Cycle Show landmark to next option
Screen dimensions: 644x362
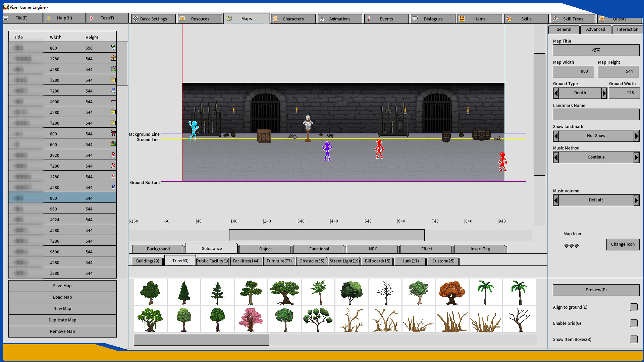pos(637,136)
